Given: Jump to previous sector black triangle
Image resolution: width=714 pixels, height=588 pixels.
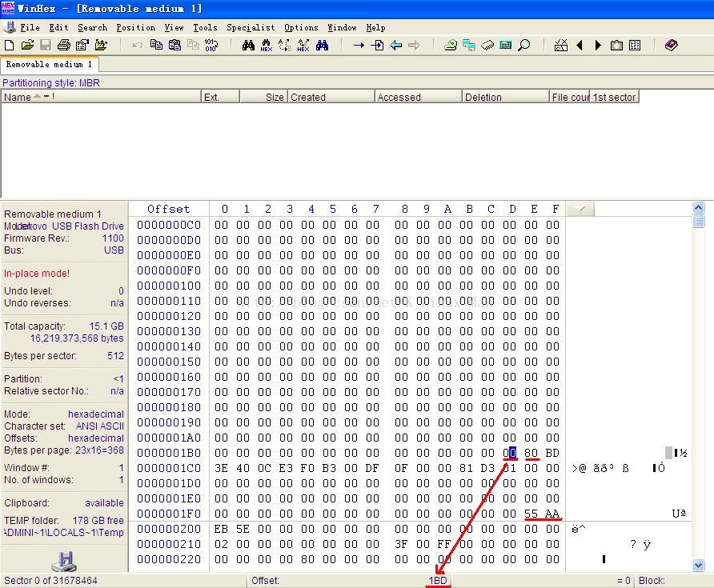Looking at the screenshot, I should [580, 45].
